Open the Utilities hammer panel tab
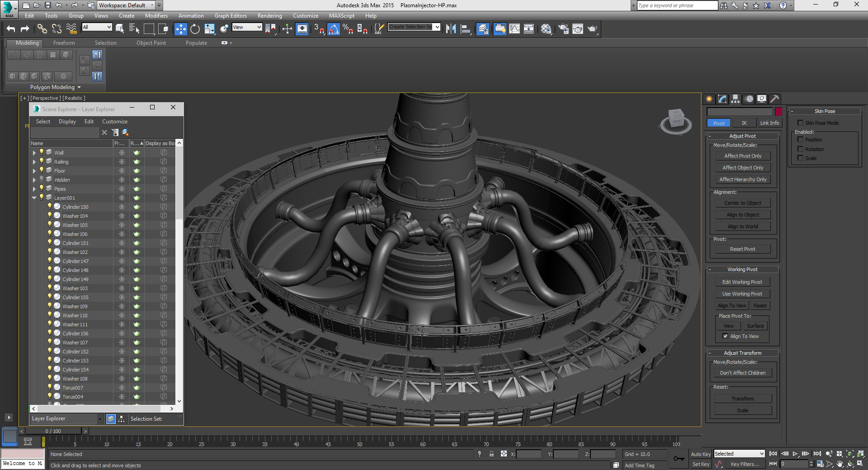The width and height of the screenshot is (868, 470). point(775,99)
